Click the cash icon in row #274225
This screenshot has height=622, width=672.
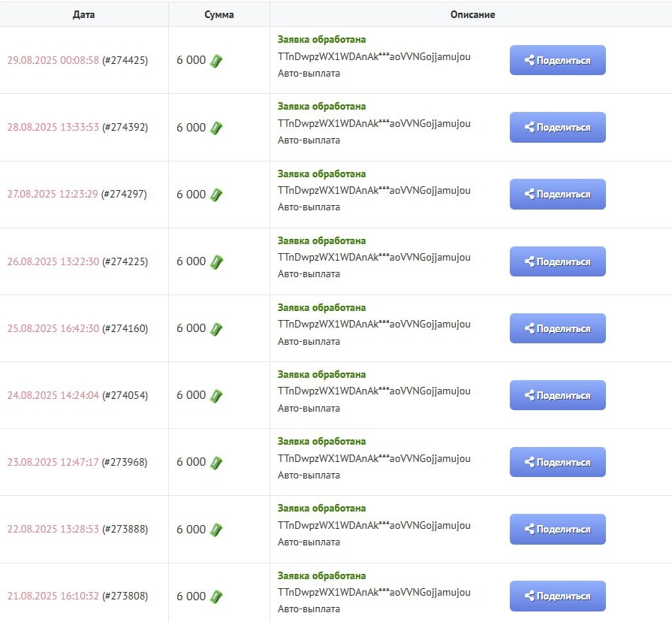point(216,261)
